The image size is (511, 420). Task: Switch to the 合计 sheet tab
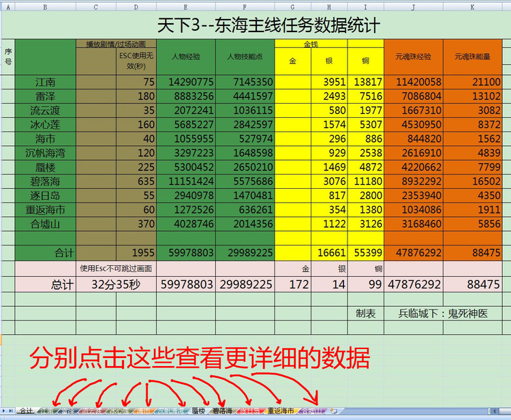tap(26, 411)
